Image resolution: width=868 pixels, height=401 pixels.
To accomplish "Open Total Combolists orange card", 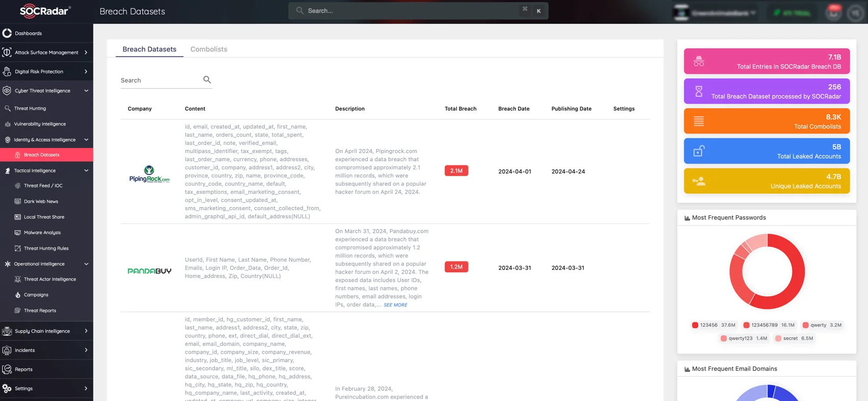I will [766, 121].
